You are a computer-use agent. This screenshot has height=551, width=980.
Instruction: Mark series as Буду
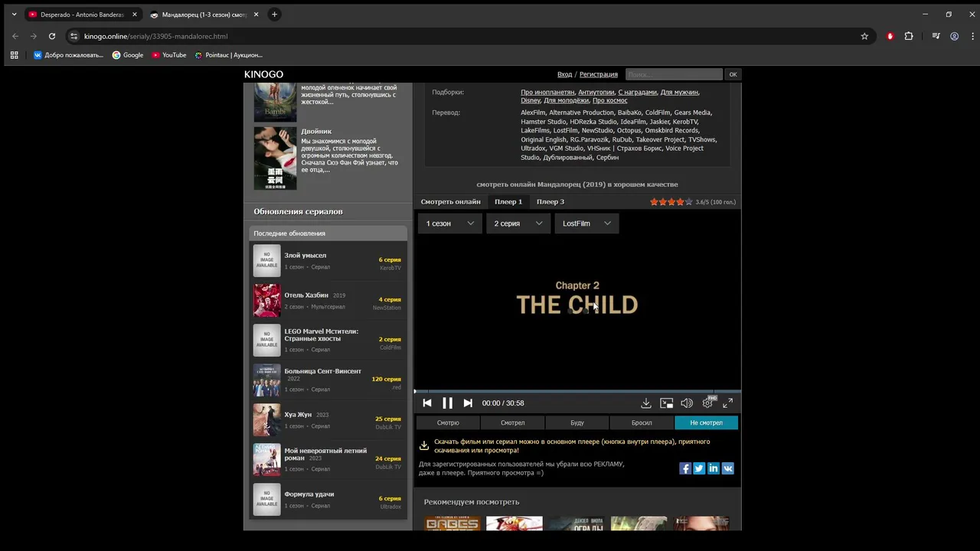point(577,422)
